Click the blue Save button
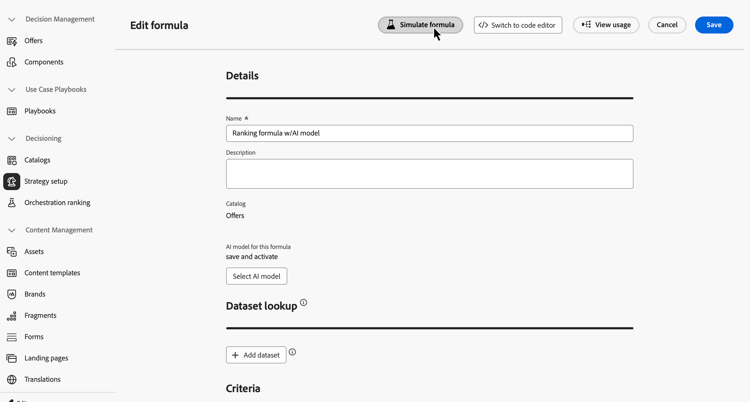The height and width of the screenshot is (402, 750). pos(714,25)
